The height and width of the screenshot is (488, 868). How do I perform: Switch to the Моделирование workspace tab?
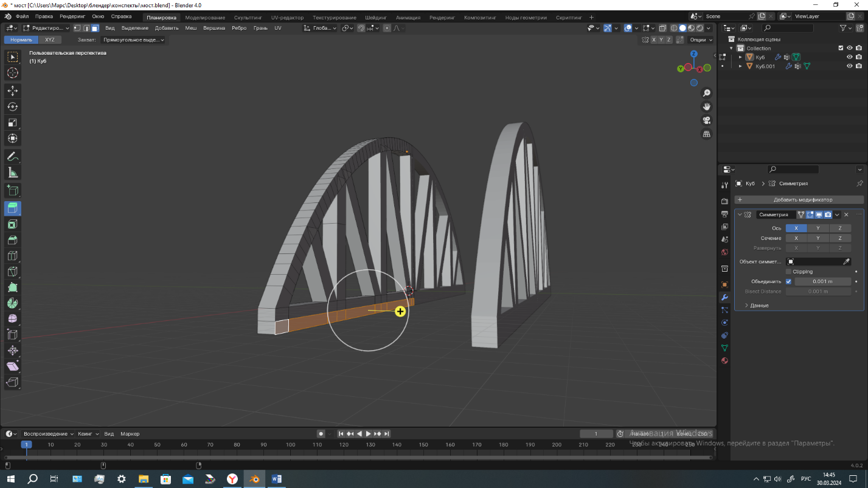(x=204, y=18)
